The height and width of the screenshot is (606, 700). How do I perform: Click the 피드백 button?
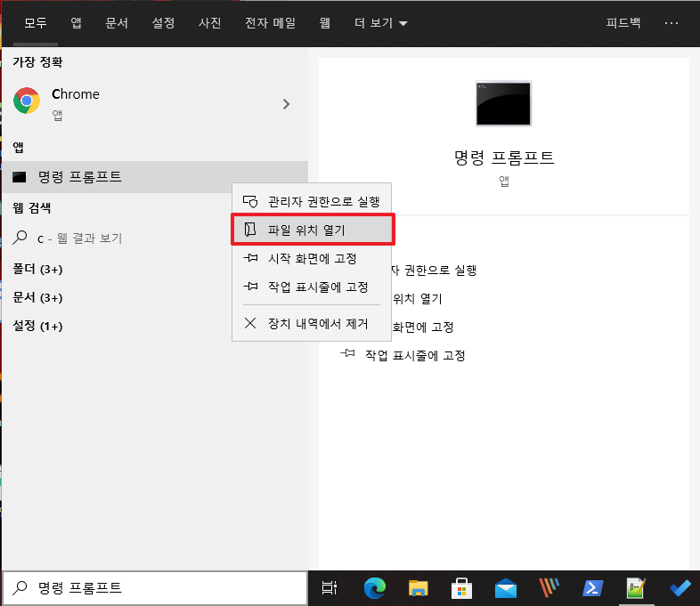coord(623,23)
